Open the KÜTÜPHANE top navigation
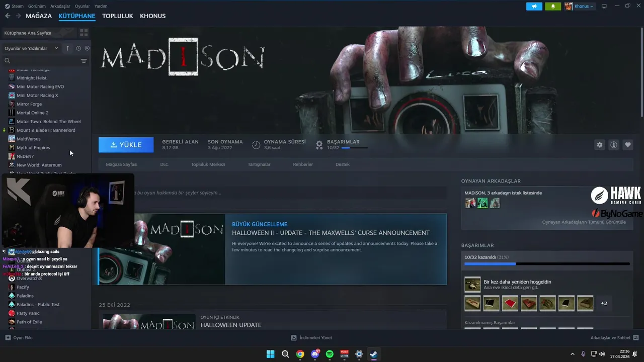Image resolution: width=644 pixels, height=362 pixels. [77, 16]
